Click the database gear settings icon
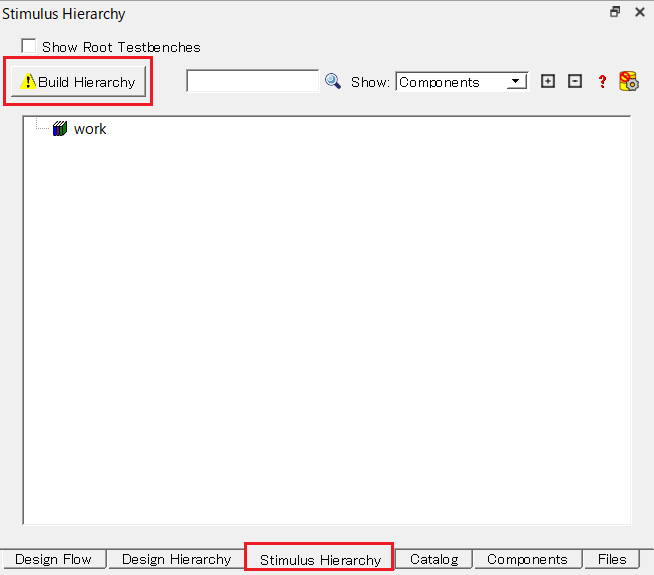Screen dimensions: 654x575 629,82
